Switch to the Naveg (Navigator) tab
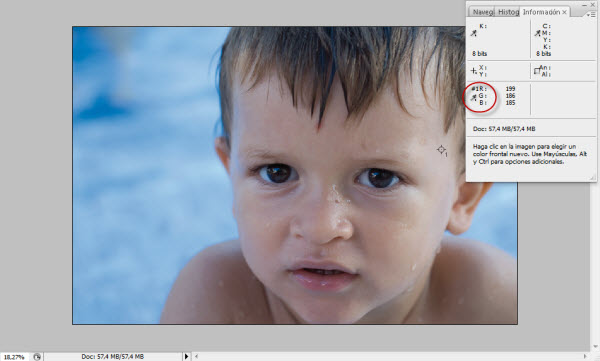This screenshot has height=361, width=600. pyautogui.click(x=482, y=12)
